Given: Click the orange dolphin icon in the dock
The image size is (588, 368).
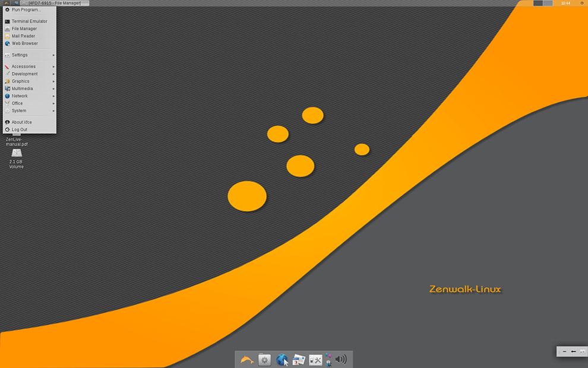Looking at the screenshot, I should [x=246, y=360].
